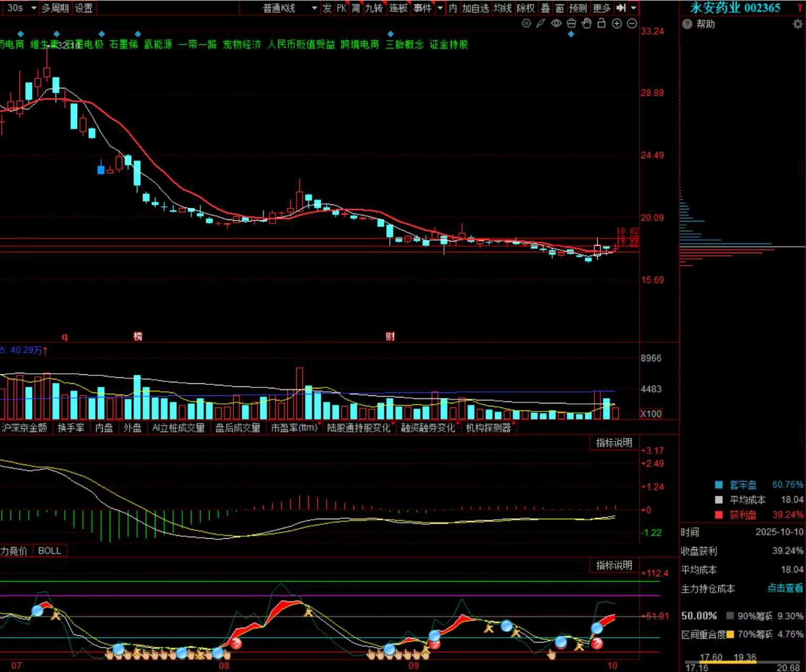Viewport: 806px width, 672px height.
Task: Click 点击查看 for 主力持仓成本
Action: pos(785,588)
